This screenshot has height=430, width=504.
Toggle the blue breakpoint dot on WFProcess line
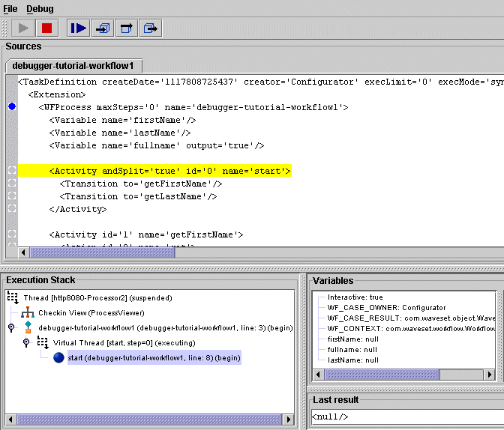12,106
